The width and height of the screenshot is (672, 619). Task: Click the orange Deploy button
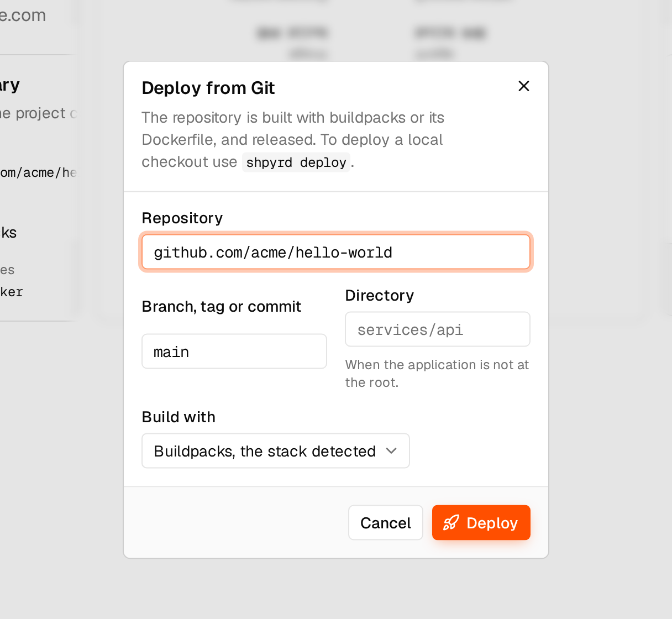coord(481,522)
